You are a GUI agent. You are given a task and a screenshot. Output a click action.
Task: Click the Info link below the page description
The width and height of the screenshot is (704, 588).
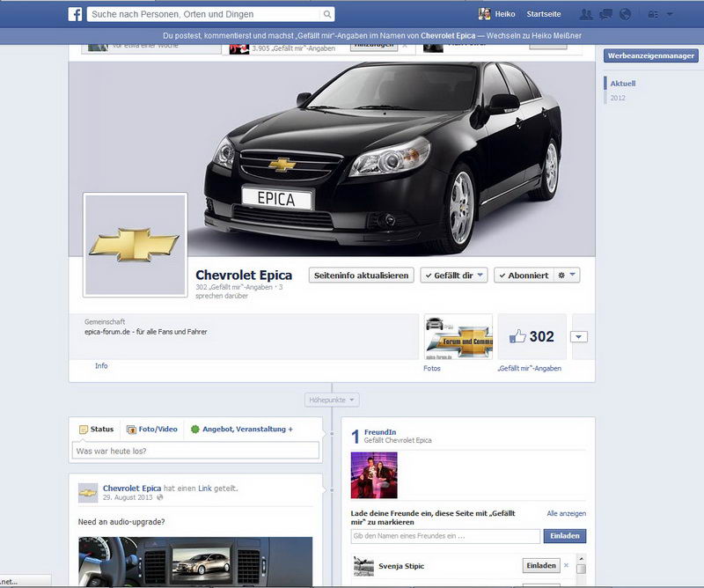(x=101, y=366)
